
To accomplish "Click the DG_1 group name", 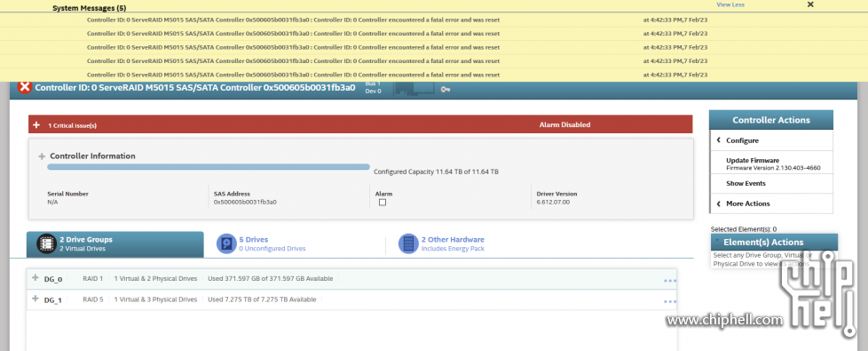I will [53, 300].
